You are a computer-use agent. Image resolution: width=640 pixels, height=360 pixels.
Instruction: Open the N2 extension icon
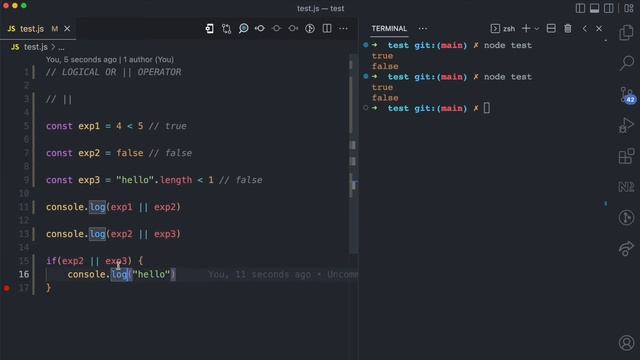(x=626, y=187)
